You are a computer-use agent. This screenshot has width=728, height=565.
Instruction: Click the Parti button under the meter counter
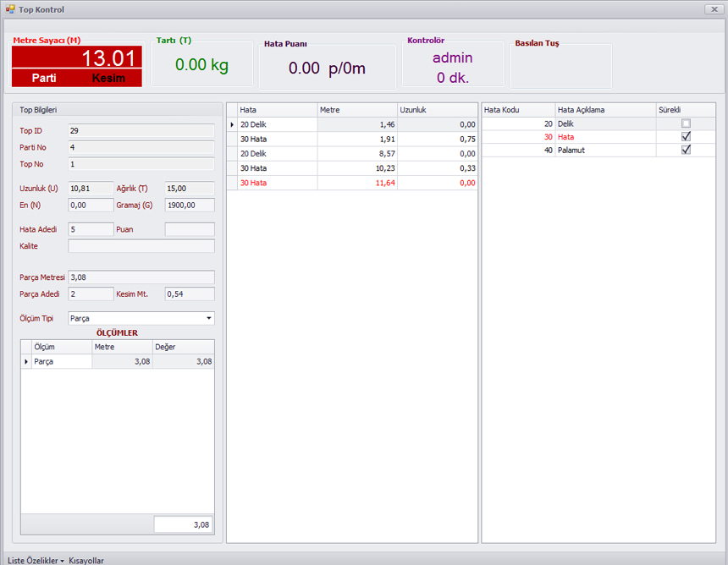click(x=44, y=78)
